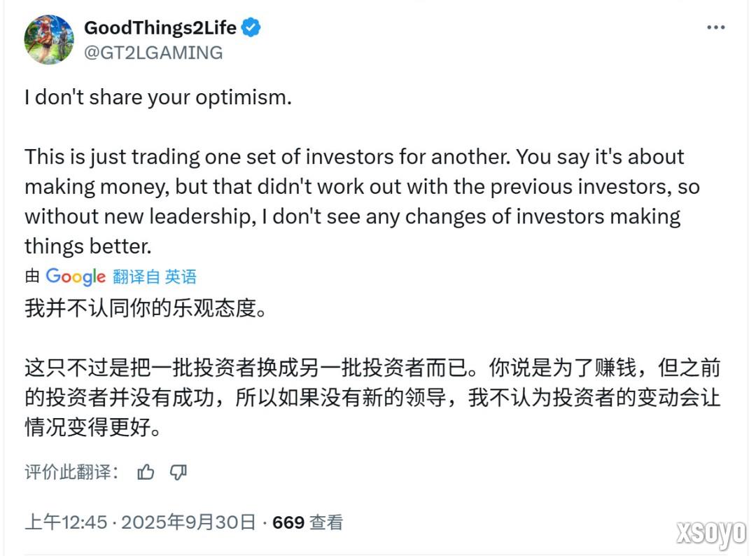756x556 pixels.
Task: Give the translation a thumbs up
Action: point(146,473)
